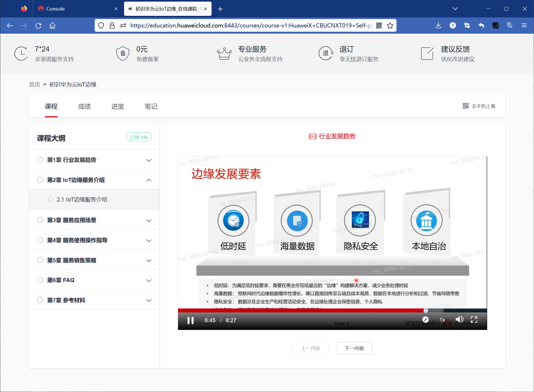Collapse the 第2章 IoT边缘服务介绍 chapter
Image resolution: width=534 pixels, height=392 pixels.
coord(149,180)
